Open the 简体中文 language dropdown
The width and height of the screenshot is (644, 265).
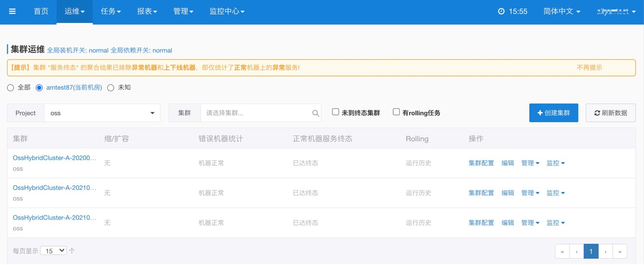click(562, 11)
